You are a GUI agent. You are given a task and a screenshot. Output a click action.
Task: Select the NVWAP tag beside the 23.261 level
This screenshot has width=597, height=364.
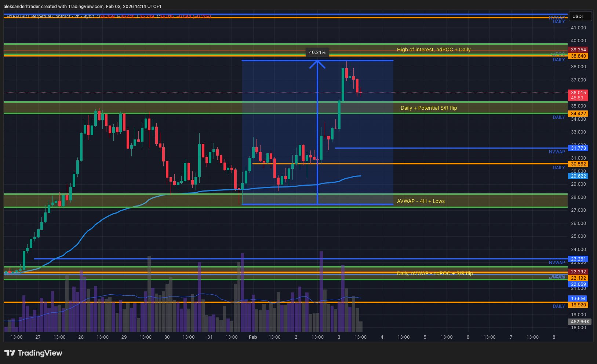pyautogui.click(x=557, y=262)
